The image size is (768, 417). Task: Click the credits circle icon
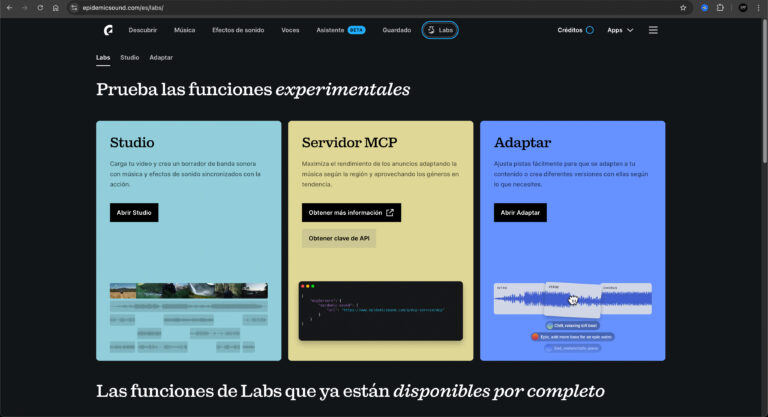(589, 30)
